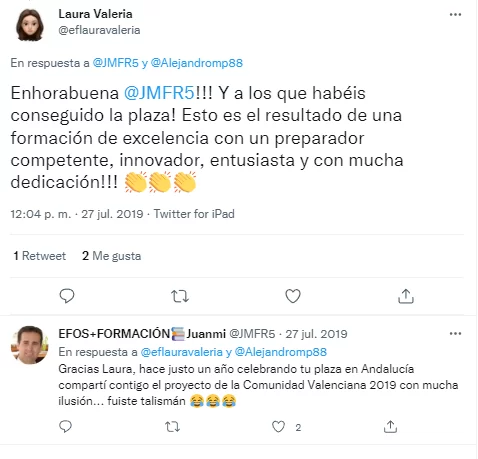Open more options on Juanmi's reply
Screen dimensions: 478x459
pos(455,333)
